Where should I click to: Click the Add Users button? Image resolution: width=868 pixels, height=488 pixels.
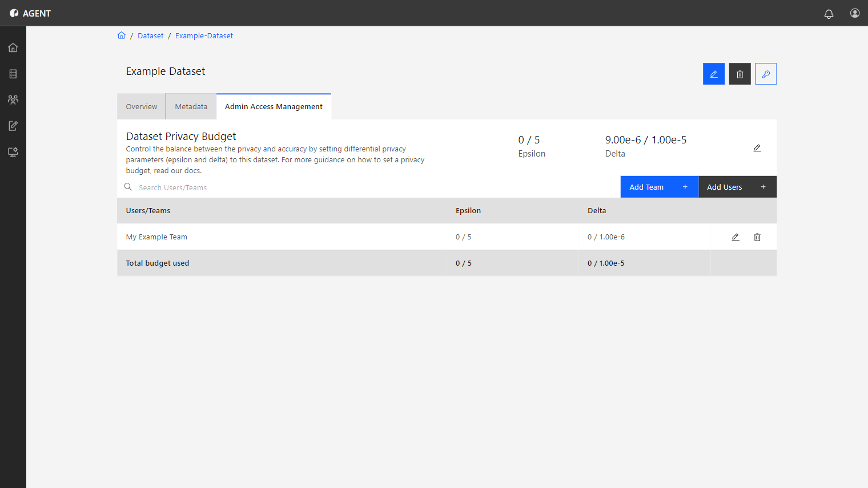[x=738, y=187]
